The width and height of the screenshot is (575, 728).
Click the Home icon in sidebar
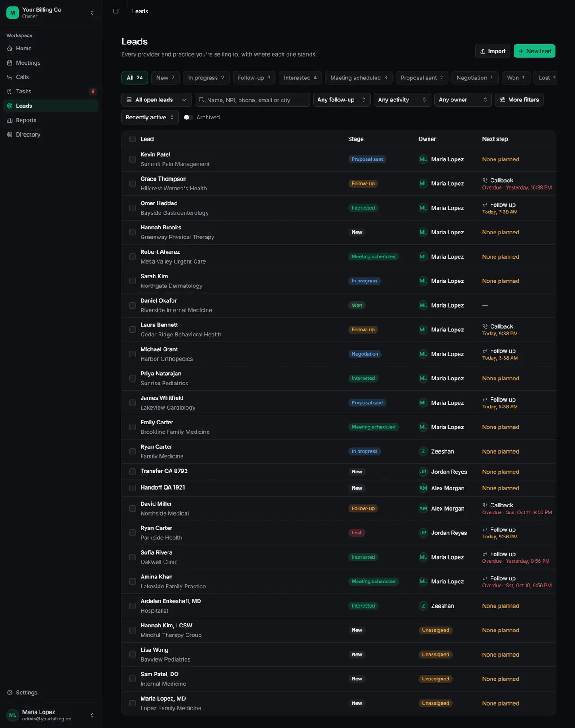9,49
